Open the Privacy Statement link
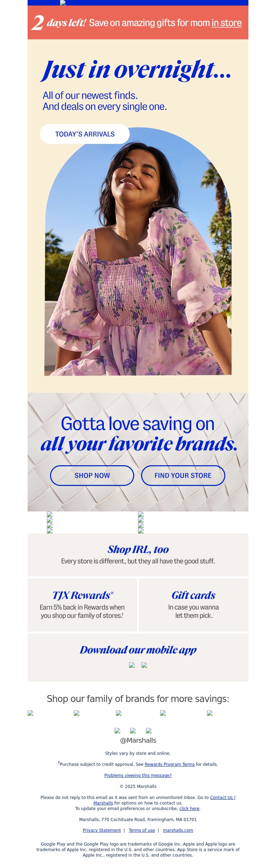276x868 pixels. pos(102,830)
